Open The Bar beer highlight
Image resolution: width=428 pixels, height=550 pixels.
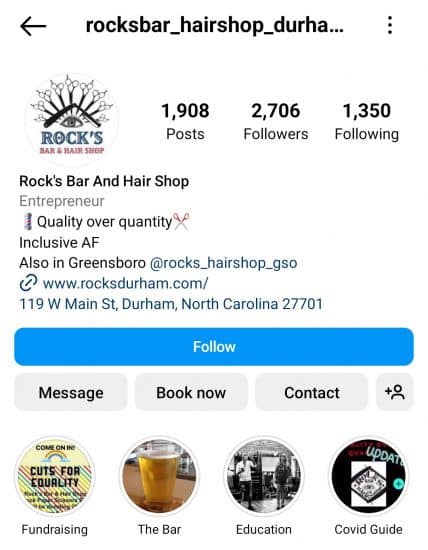(x=159, y=476)
